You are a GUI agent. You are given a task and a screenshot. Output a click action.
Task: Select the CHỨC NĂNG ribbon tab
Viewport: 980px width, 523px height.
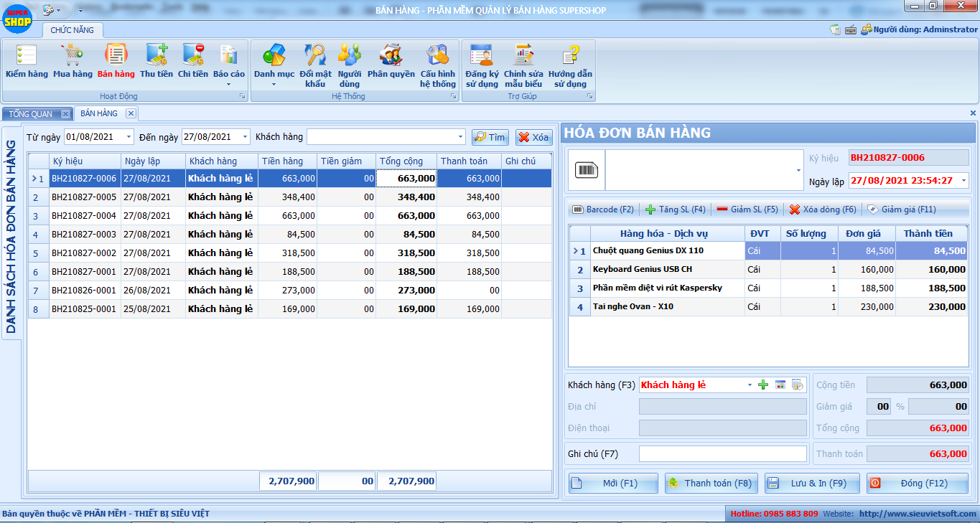[72, 30]
